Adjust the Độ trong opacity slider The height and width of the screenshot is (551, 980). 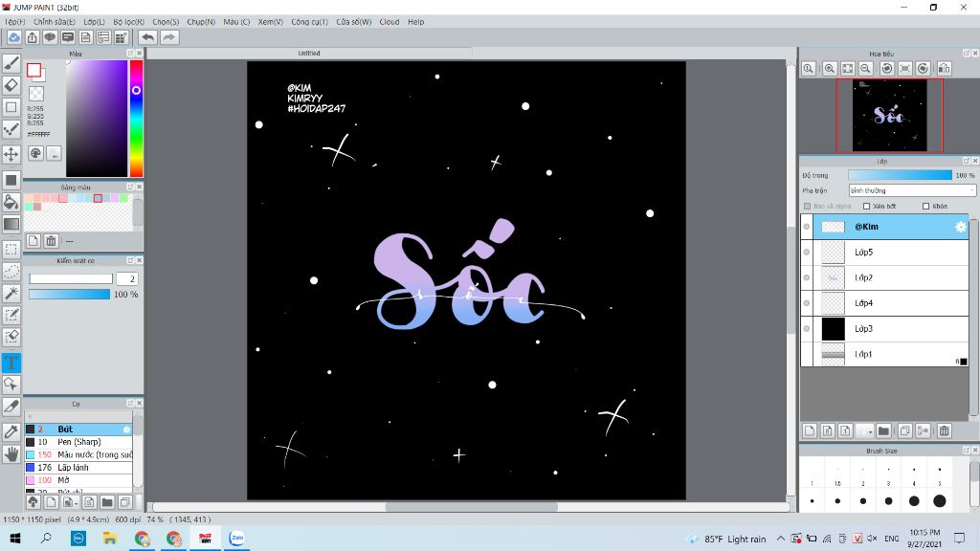pyautogui.click(x=900, y=176)
